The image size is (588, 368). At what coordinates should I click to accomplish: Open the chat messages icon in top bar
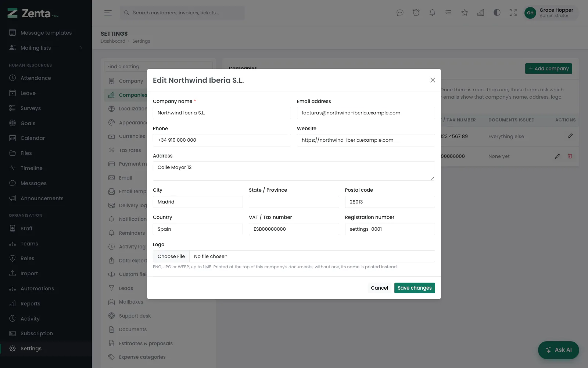[x=400, y=13]
